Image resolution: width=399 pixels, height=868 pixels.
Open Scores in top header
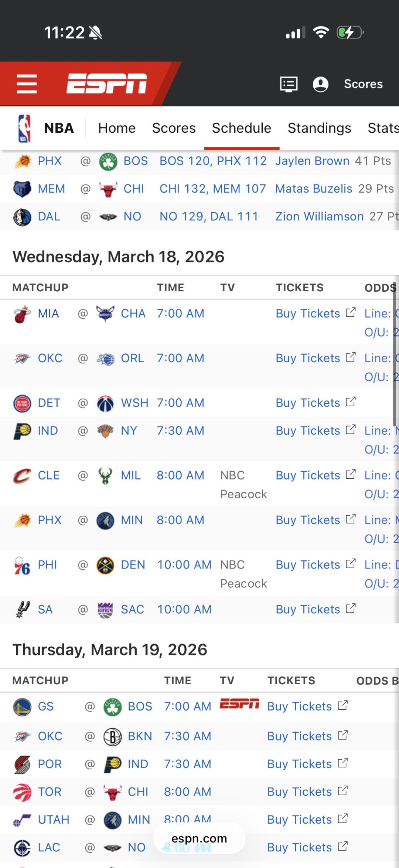(x=363, y=84)
